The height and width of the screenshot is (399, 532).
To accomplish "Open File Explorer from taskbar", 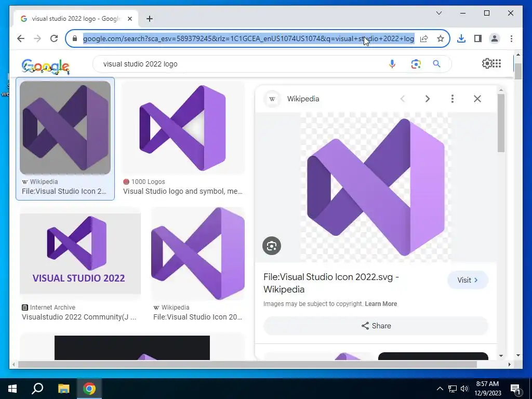I will click(x=63, y=389).
